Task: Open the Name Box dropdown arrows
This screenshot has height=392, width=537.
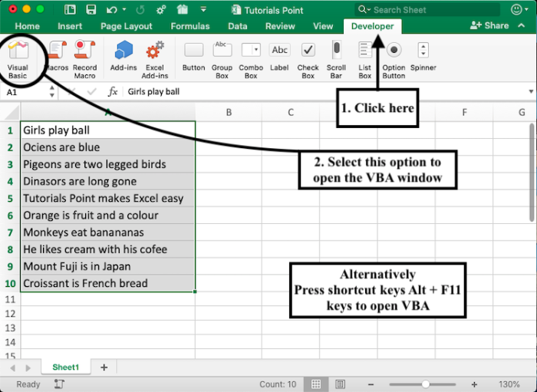Action: click(51, 91)
